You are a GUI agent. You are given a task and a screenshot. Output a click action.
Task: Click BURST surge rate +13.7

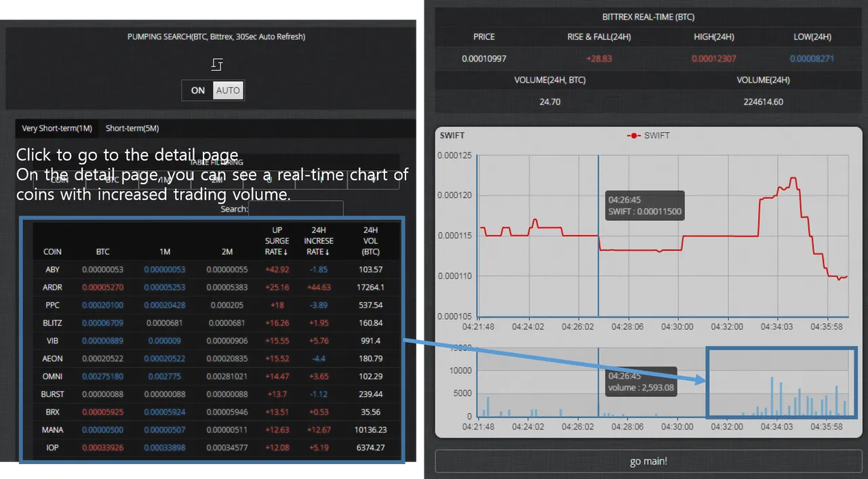[x=277, y=394]
